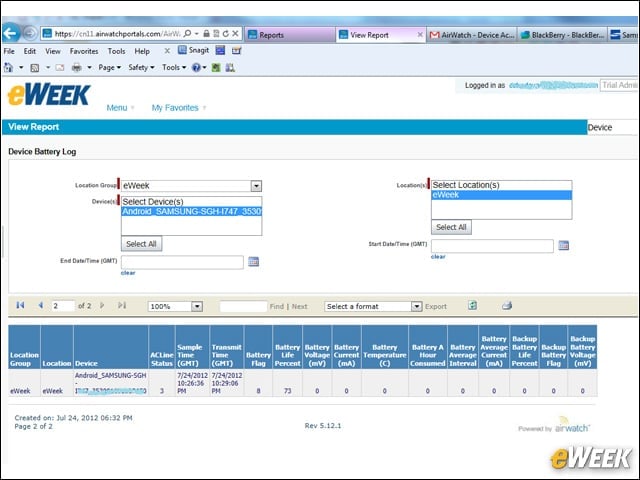The width and height of the screenshot is (640, 480).
Task: Click Select All under Device(s)
Action: click(141, 244)
